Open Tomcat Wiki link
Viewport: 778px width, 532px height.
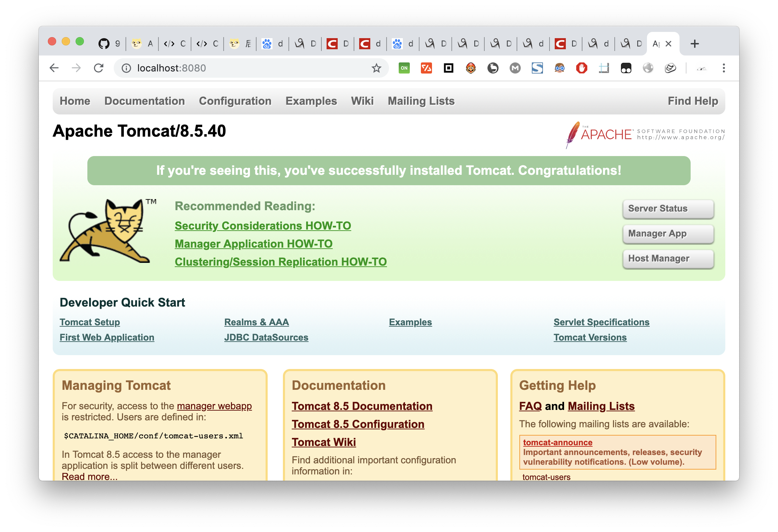(x=324, y=442)
